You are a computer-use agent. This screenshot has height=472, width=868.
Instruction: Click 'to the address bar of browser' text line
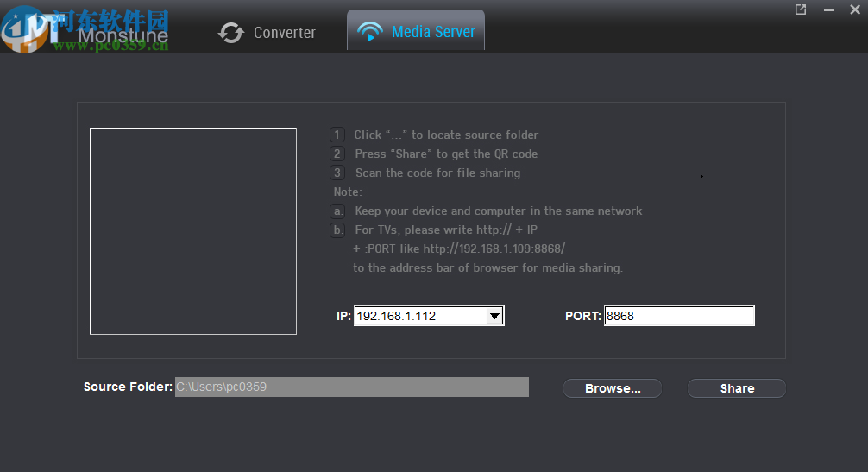click(x=487, y=267)
